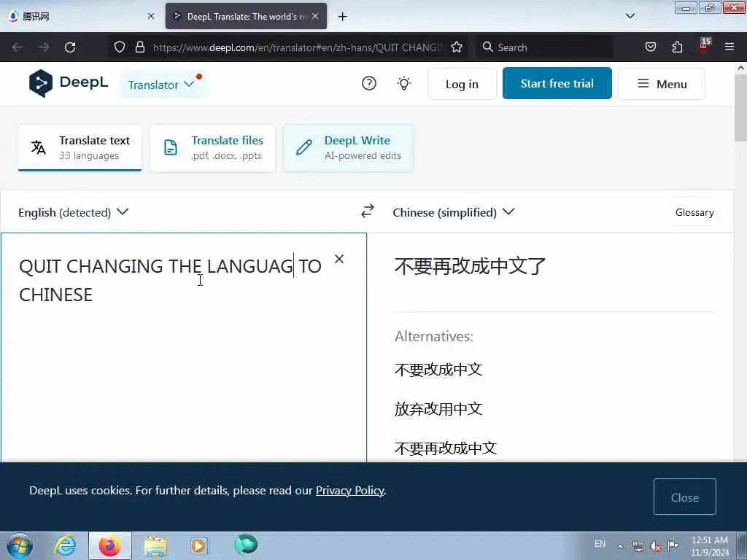Close the DeepL Translate tab
Image resolution: width=747 pixels, height=560 pixels.
click(315, 16)
